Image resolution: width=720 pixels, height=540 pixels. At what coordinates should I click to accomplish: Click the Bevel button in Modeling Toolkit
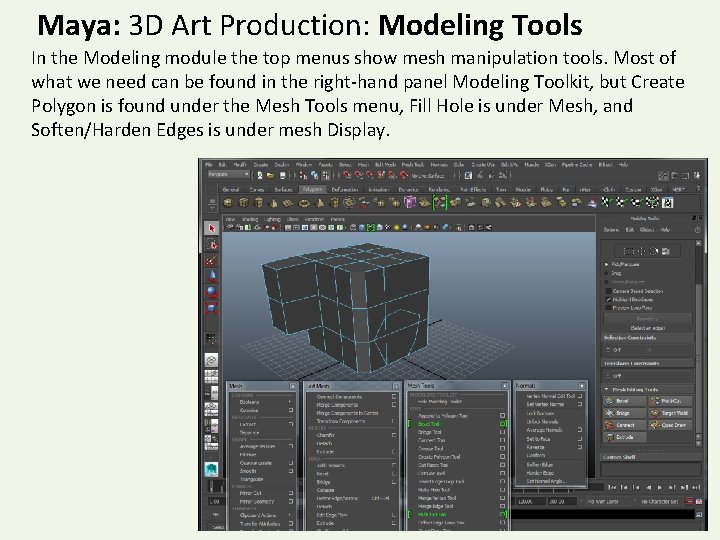coord(624,401)
